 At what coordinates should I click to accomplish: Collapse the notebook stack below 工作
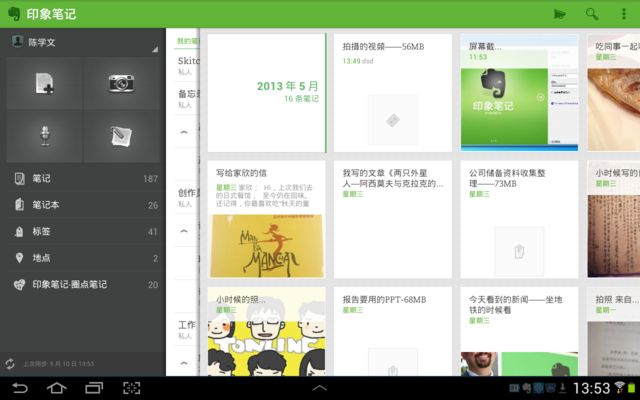click(x=184, y=362)
